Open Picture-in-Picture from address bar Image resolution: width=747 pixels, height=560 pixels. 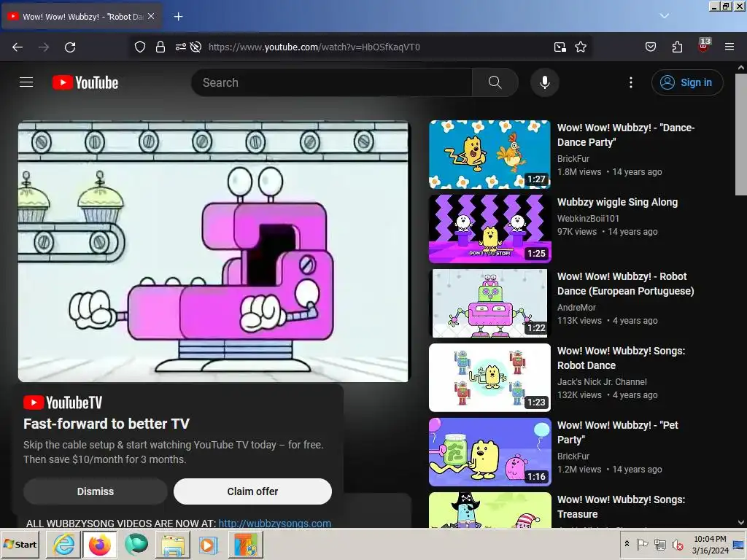click(x=560, y=47)
